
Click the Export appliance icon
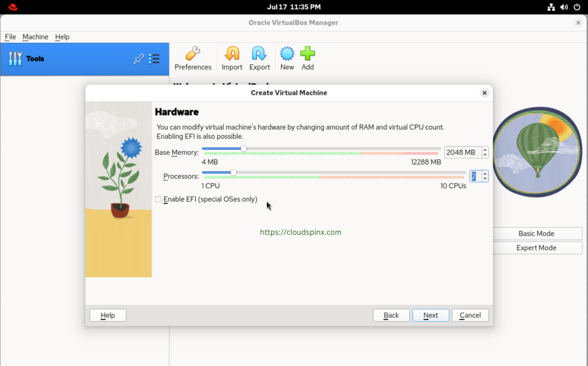click(259, 59)
